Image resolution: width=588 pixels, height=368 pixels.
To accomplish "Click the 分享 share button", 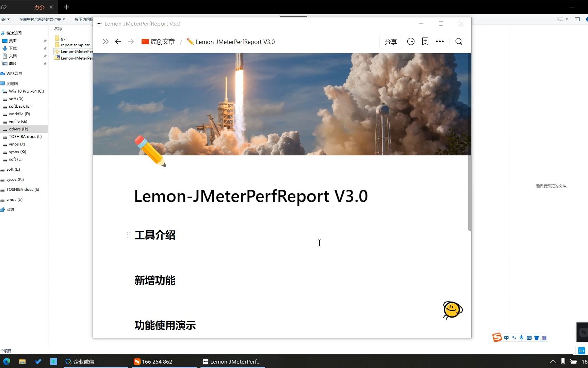I will (391, 42).
